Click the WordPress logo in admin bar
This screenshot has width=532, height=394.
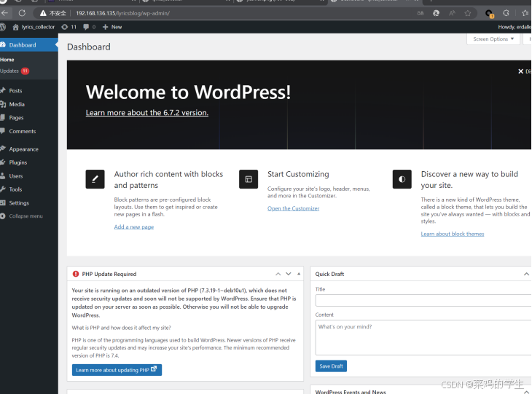(x=3, y=27)
